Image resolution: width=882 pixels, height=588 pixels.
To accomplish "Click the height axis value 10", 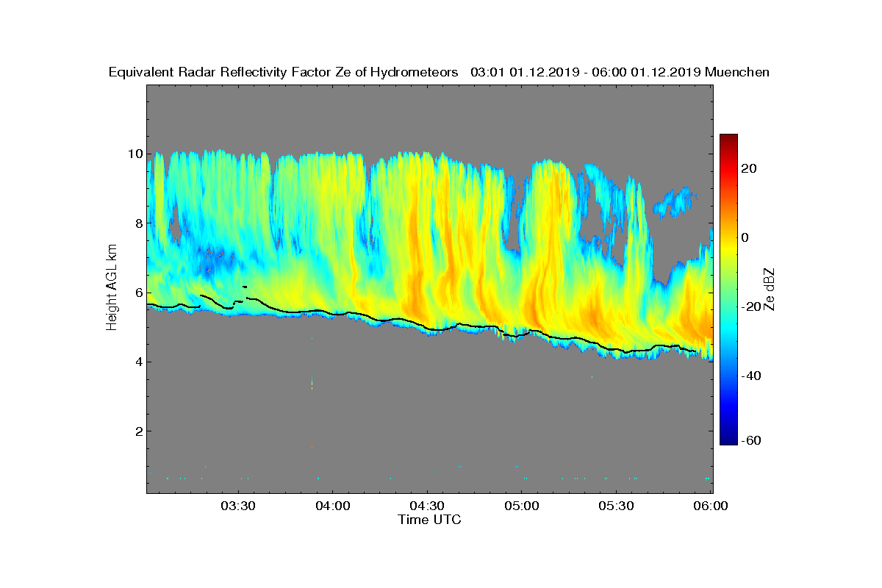I will pyautogui.click(x=134, y=154).
